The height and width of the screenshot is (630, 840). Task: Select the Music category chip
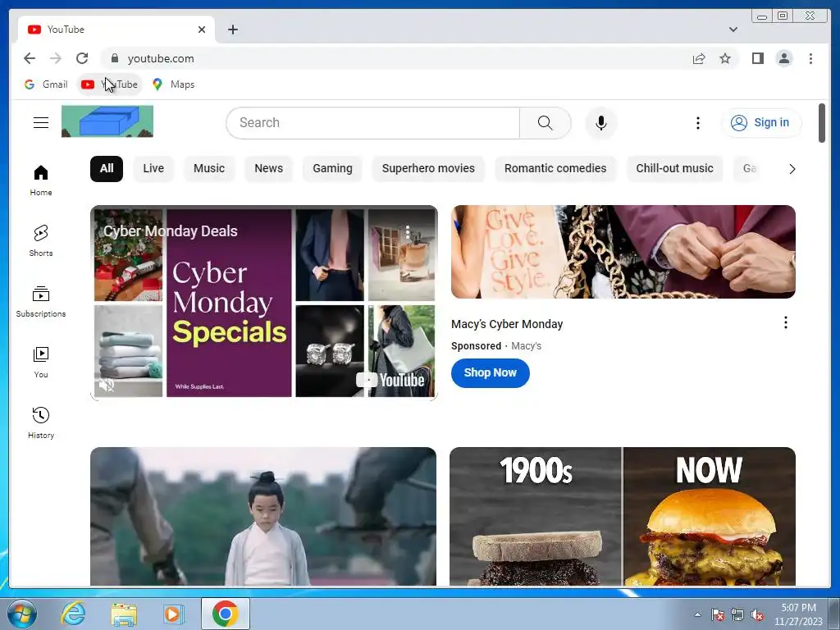tap(209, 169)
